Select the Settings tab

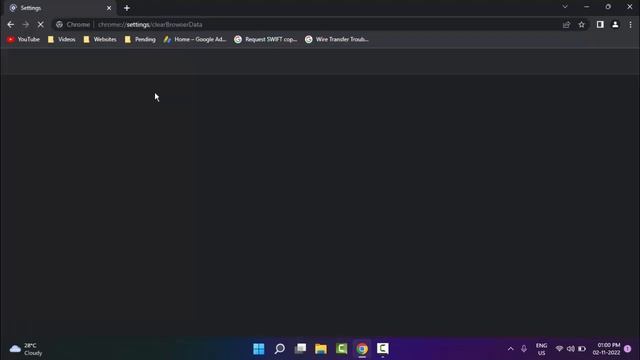60,8
